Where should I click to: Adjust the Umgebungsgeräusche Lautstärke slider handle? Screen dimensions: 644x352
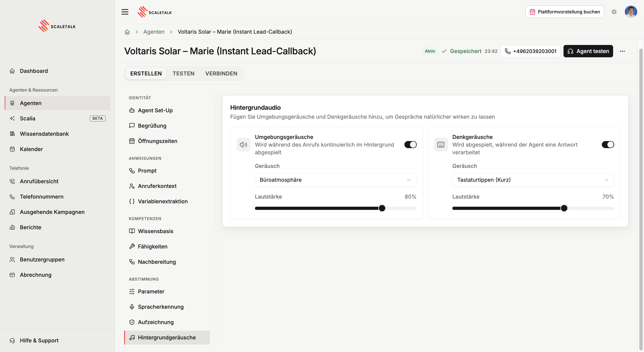pos(382,208)
